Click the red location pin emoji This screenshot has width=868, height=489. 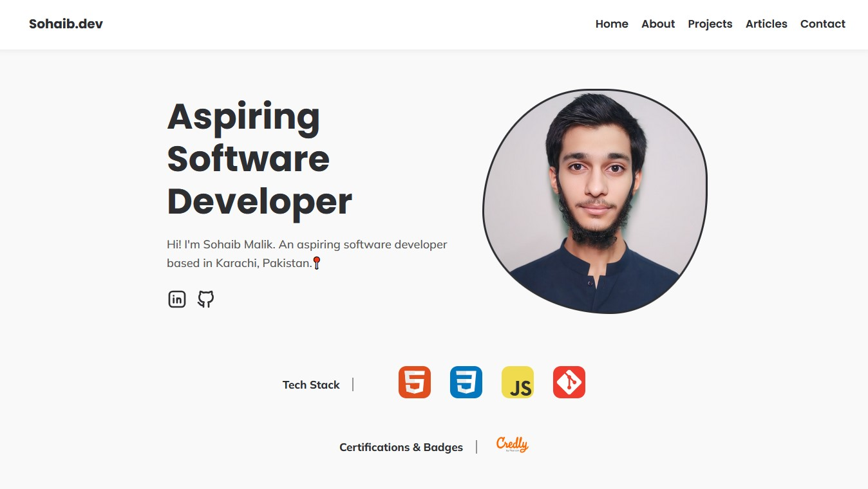click(x=316, y=262)
